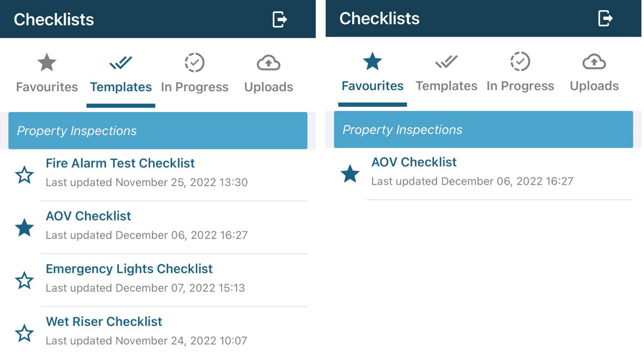Viewport: 644px width, 362px height.
Task: Remove AOV Checklist star in Favourites screen
Action: point(350,173)
